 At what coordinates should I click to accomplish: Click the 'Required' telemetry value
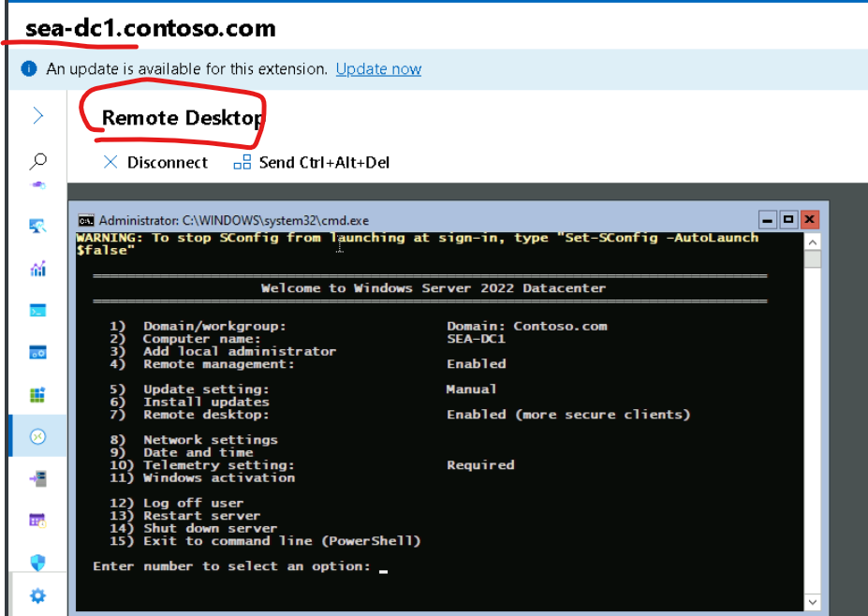(x=480, y=465)
